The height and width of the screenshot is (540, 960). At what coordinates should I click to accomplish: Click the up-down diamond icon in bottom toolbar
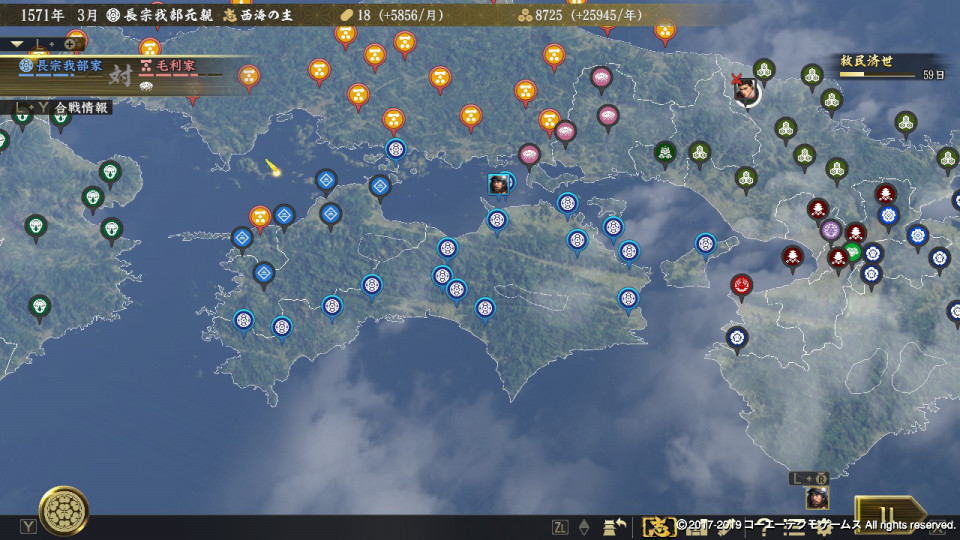pos(584,527)
